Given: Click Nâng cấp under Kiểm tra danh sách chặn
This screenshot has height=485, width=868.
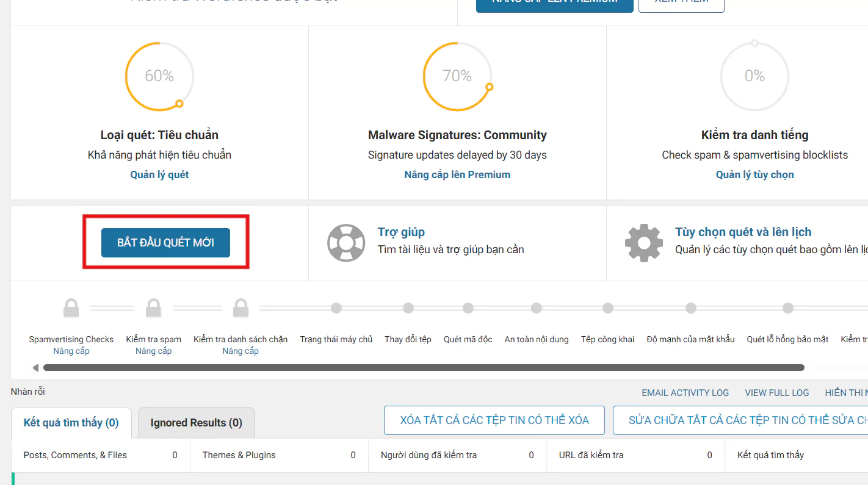Looking at the screenshot, I should (x=241, y=351).
